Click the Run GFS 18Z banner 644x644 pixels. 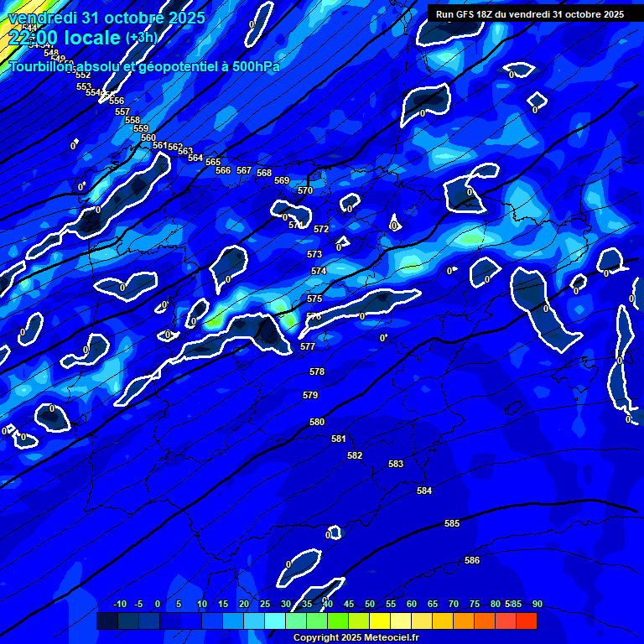[529, 14]
